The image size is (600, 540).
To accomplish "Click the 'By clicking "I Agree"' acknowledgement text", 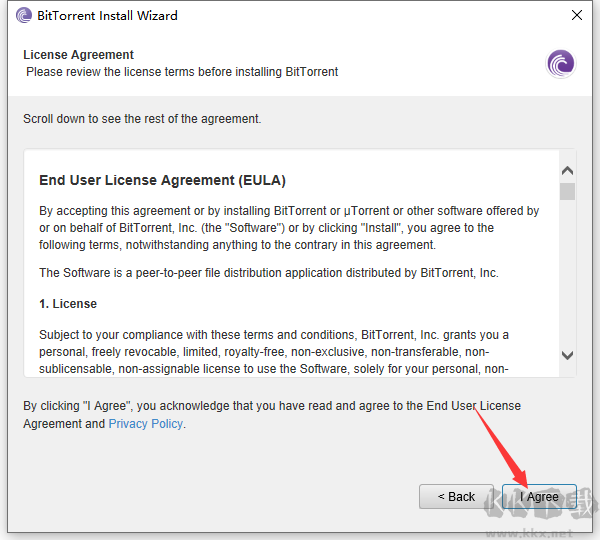I will click(x=272, y=414).
